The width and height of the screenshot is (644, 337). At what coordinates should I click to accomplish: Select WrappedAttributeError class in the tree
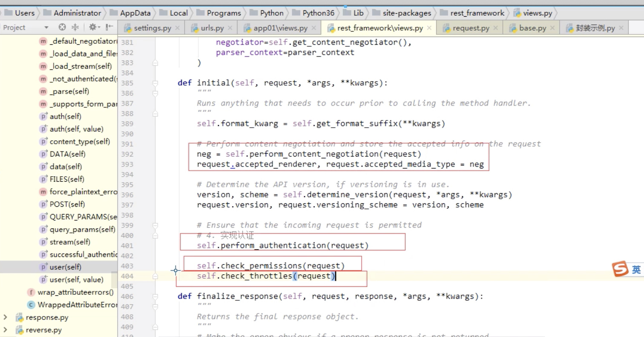point(77,305)
